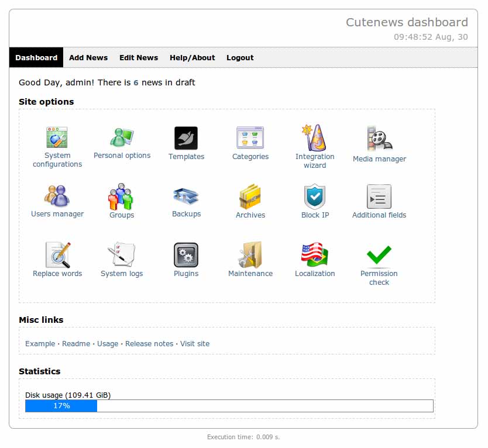Click the Media manager text label

click(x=379, y=159)
